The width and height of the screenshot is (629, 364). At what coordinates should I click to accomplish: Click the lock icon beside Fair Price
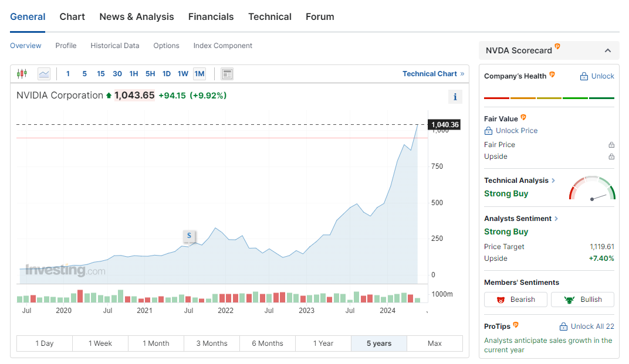pos(611,145)
